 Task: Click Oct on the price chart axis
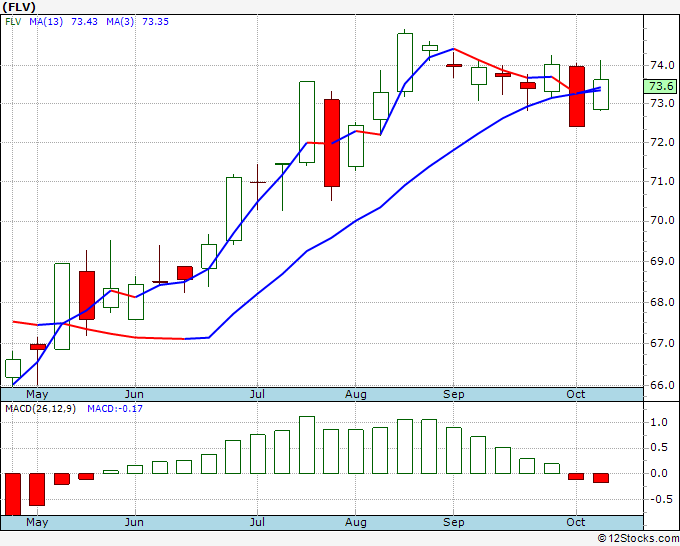576,394
